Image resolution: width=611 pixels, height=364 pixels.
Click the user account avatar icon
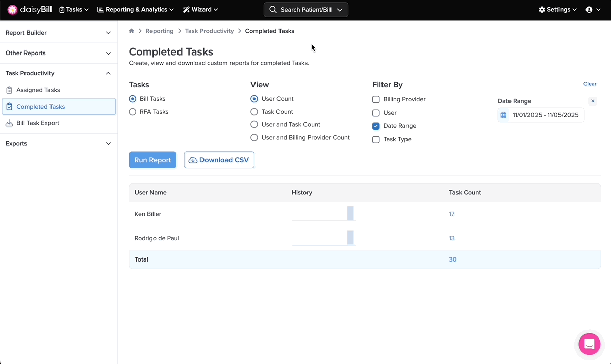click(589, 10)
